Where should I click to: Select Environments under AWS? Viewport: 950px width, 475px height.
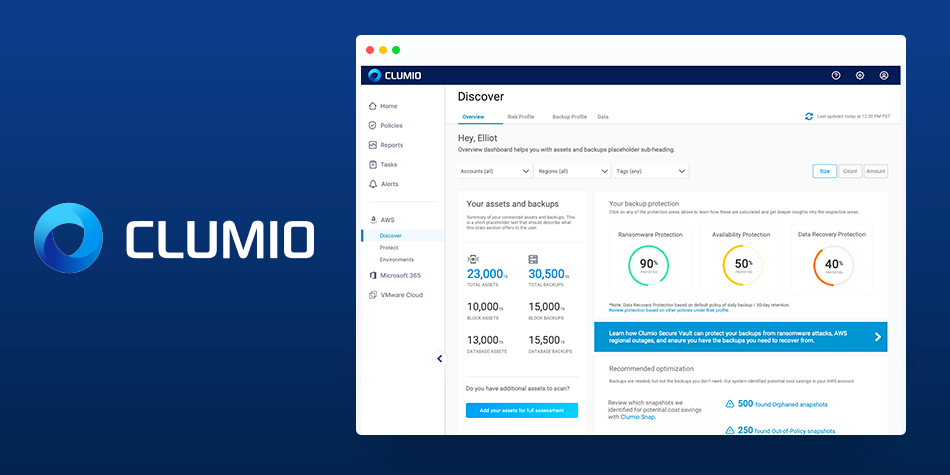pyautogui.click(x=396, y=260)
